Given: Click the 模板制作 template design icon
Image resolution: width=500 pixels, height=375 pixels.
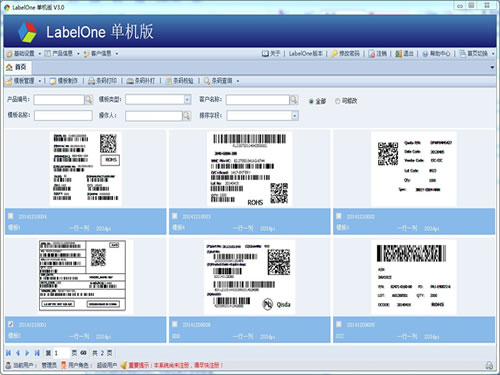Looking at the screenshot, I should coord(53,81).
